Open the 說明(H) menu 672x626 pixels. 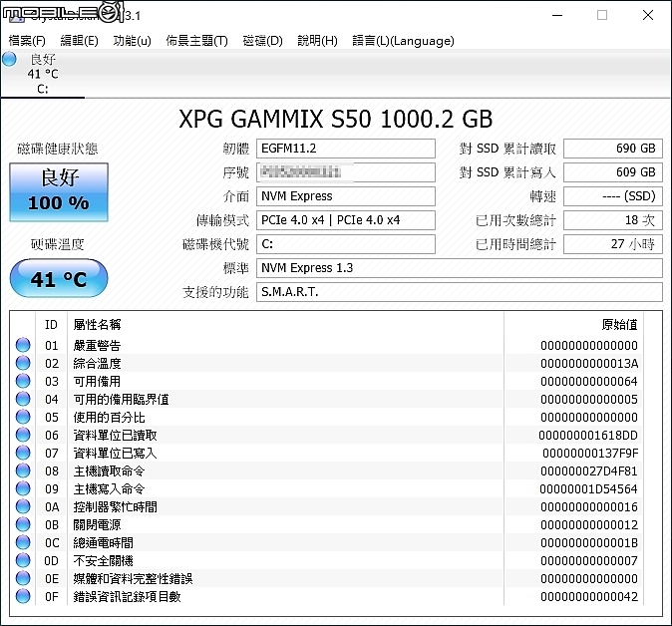(x=318, y=41)
